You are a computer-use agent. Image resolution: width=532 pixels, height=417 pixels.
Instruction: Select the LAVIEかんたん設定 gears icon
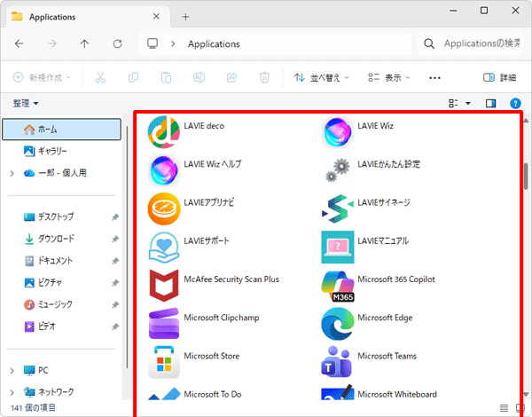[337, 170]
